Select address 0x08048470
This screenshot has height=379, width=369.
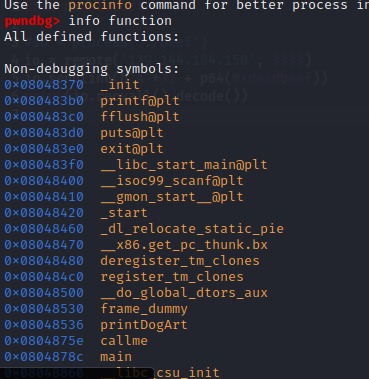tap(44, 245)
